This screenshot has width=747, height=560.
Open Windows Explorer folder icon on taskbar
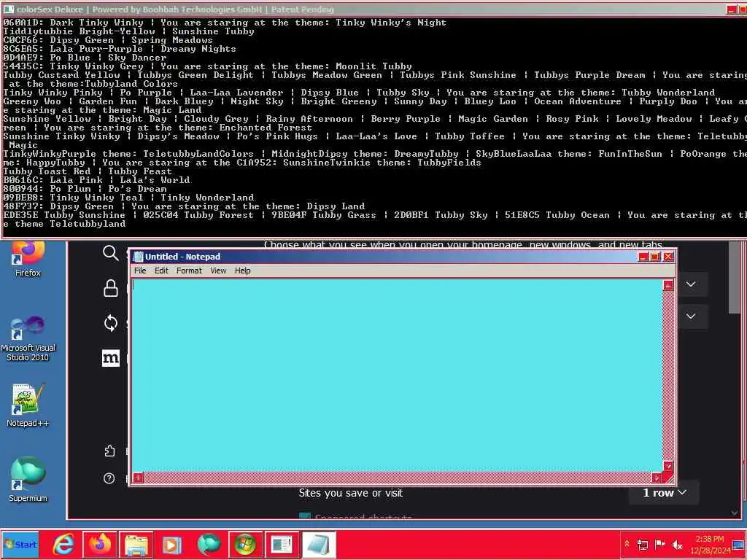(x=136, y=544)
